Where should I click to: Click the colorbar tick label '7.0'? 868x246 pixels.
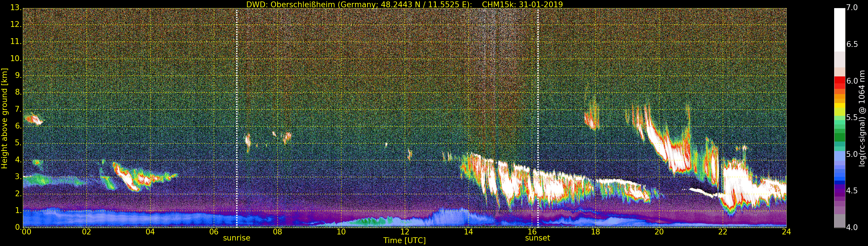[x=852, y=8]
